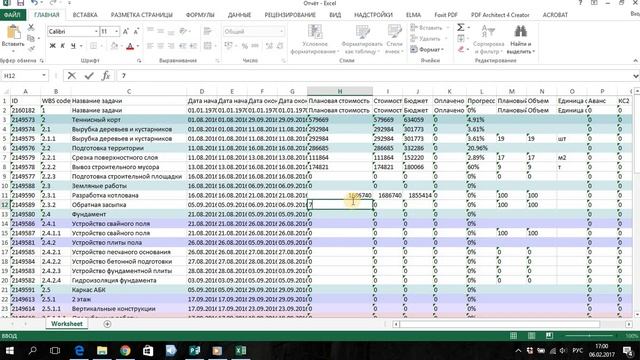Viewport: 640px width, 360px height.
Task: Click the Undo arrow in the quick access toolbar
Action: 34,3
